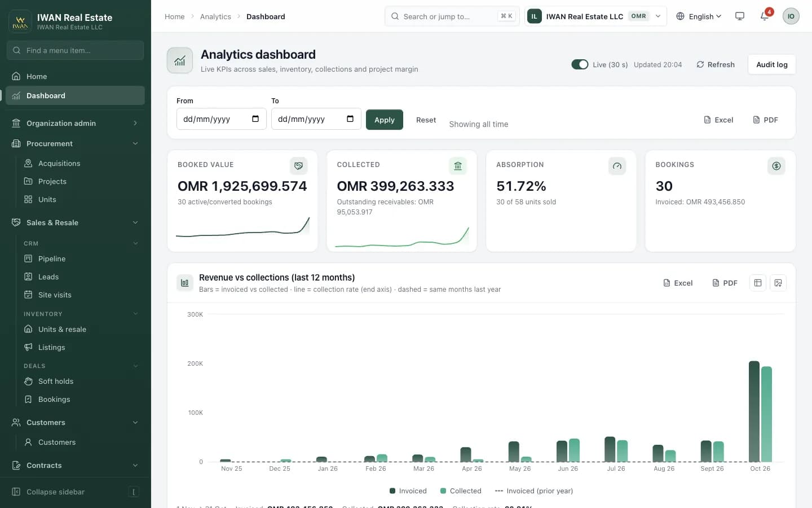Export revenue chart to Excel

tap(678, 283)
